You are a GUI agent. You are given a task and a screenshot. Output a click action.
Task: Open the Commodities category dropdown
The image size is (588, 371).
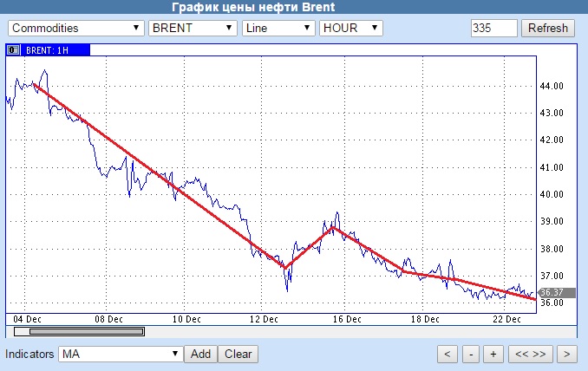point(75,28)
